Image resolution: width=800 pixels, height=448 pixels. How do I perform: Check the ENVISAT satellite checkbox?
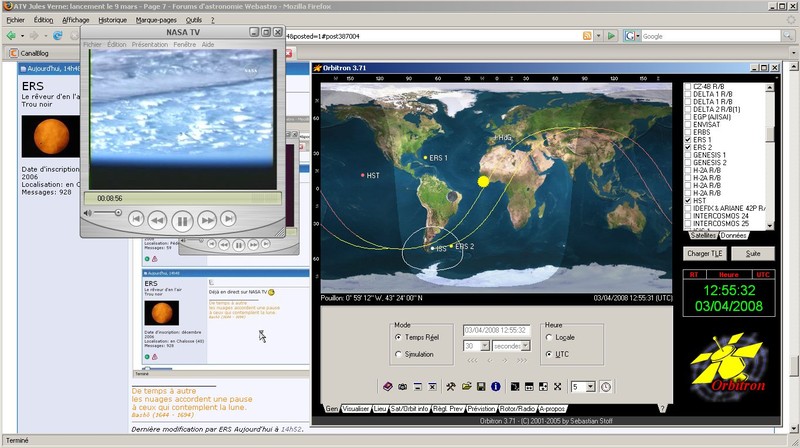point(688,125)
